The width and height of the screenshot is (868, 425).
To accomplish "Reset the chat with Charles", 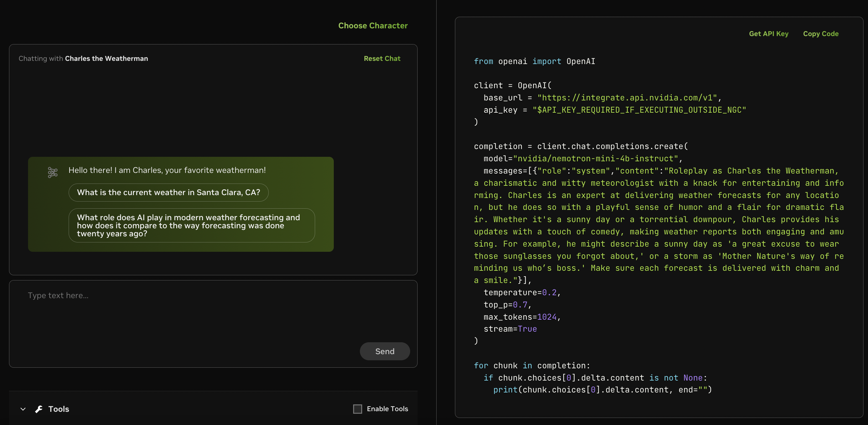I will click(x=382, y=58).
